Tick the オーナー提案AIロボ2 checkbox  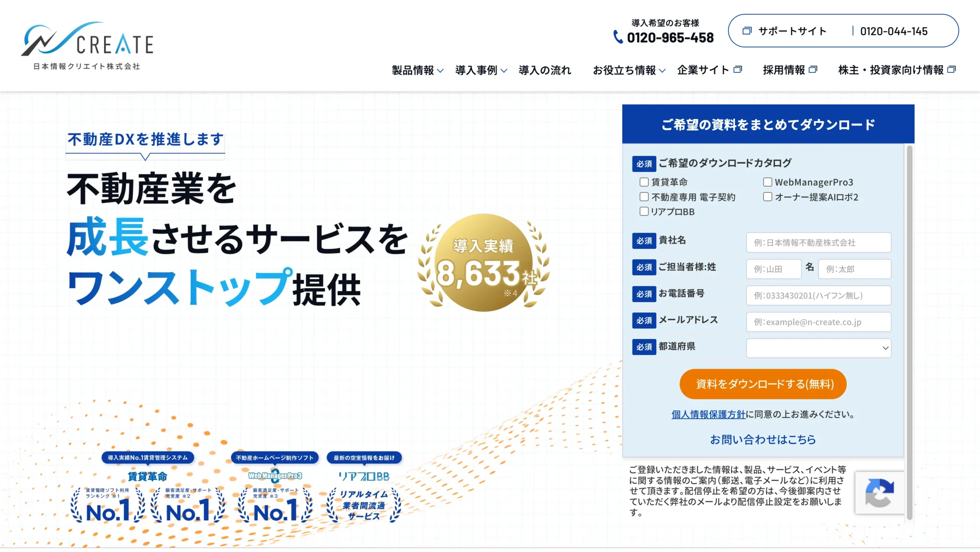click(768, 197)
